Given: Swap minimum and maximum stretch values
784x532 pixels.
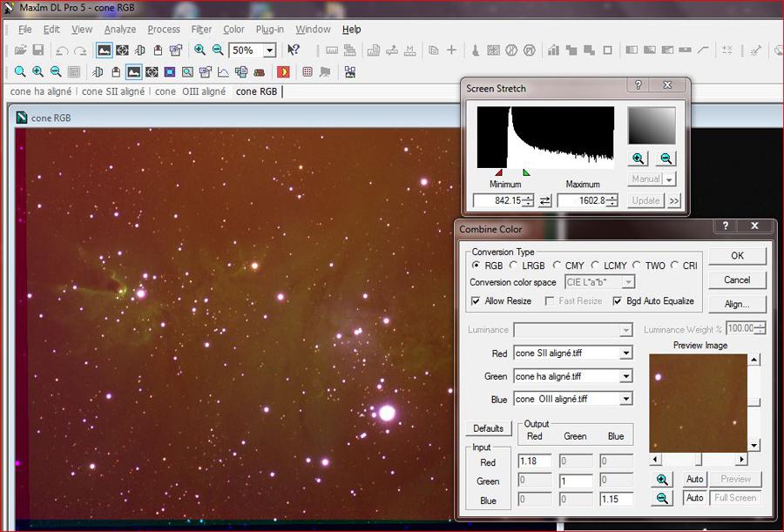Looking at the screenshot, I should point(545,201).
